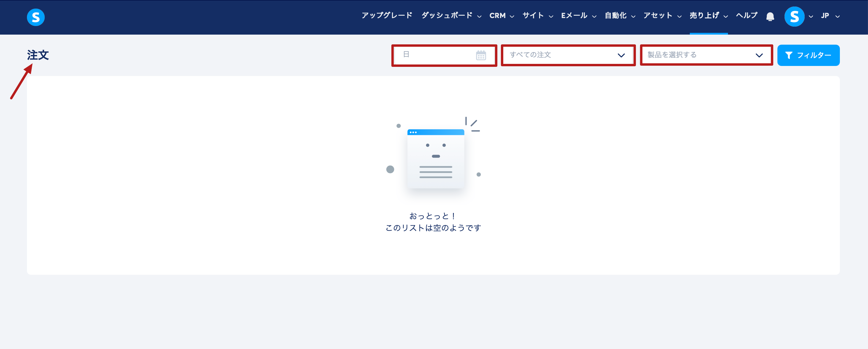Click the アップグレード link
The image size is (868, 349).
coord(387,16)
